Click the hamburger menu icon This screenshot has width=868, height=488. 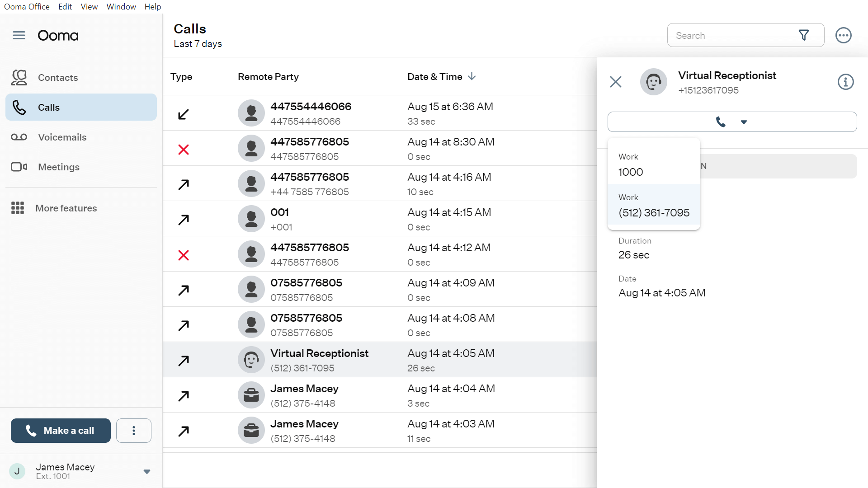coord(19,34)
